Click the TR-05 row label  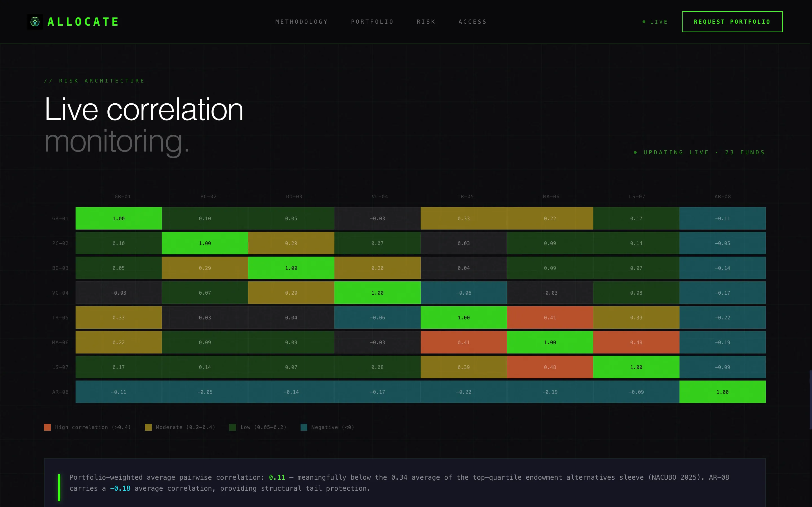click(60, 317)
